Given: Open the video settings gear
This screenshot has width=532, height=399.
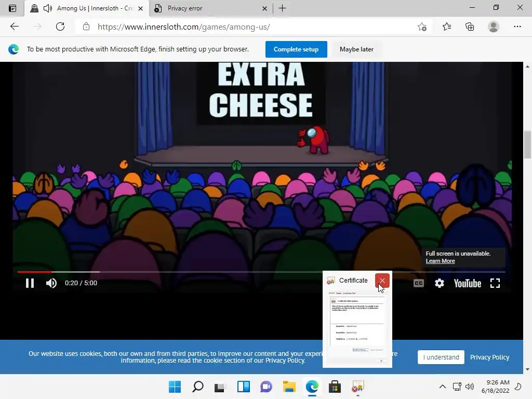Looking at the screenshot, I should point(440,283).
